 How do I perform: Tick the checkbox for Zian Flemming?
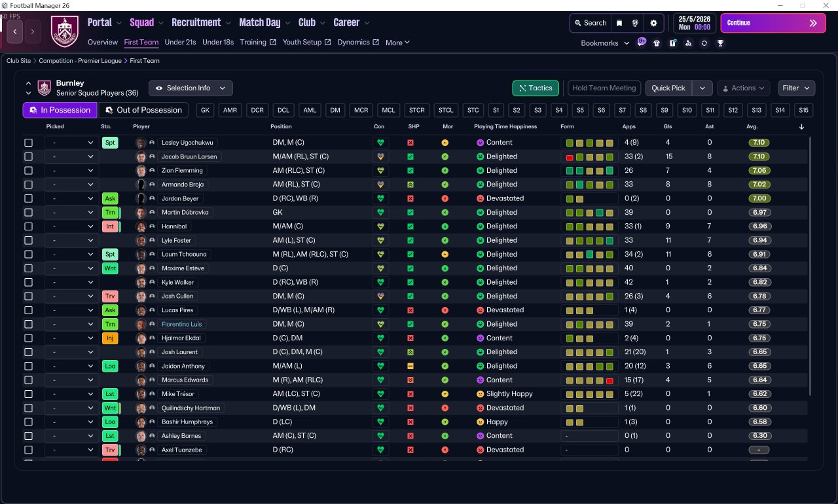pos(28,171)
